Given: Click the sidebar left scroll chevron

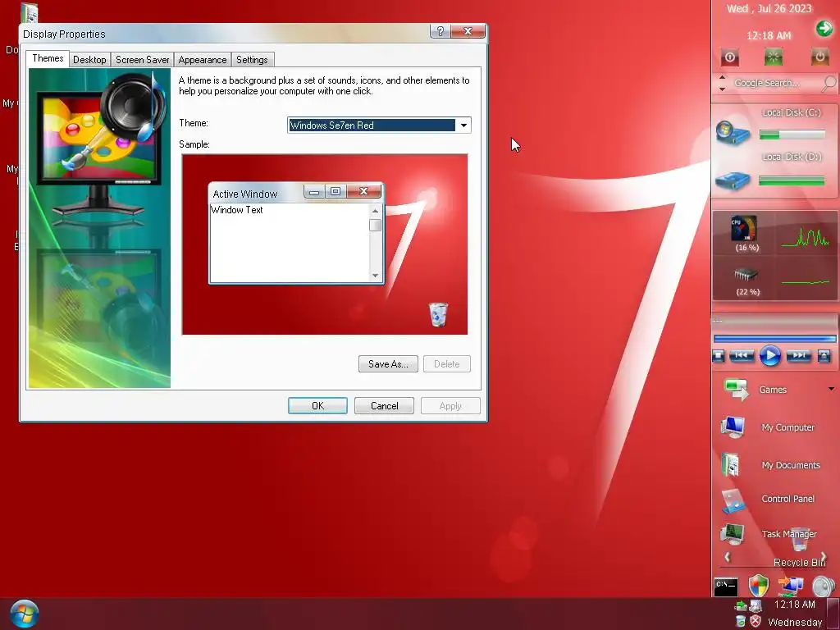Looking at the screenshot, I should (727, 557).
